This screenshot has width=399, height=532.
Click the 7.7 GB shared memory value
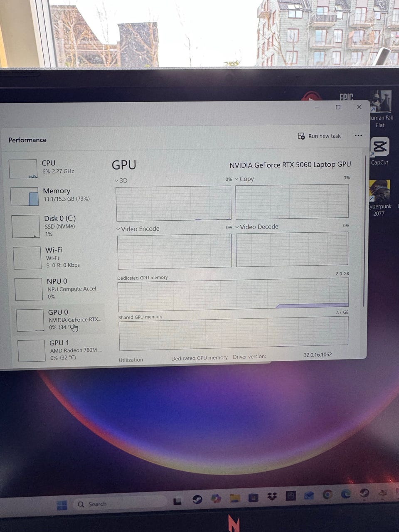click(x=342, y=312)
